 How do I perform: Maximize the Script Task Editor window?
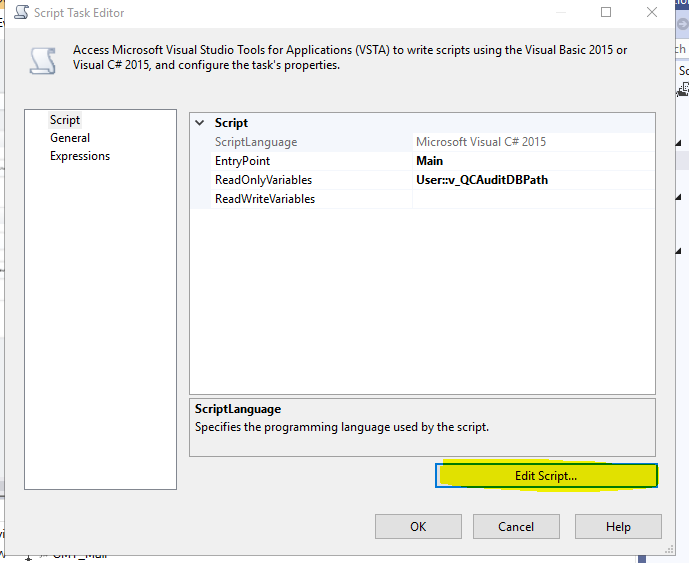(606, 12)
